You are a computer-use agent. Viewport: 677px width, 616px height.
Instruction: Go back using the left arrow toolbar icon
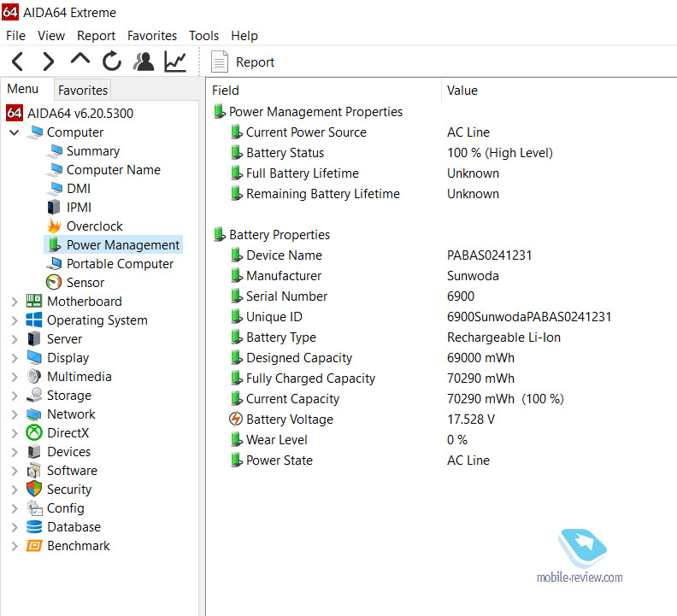click(17, 62)
